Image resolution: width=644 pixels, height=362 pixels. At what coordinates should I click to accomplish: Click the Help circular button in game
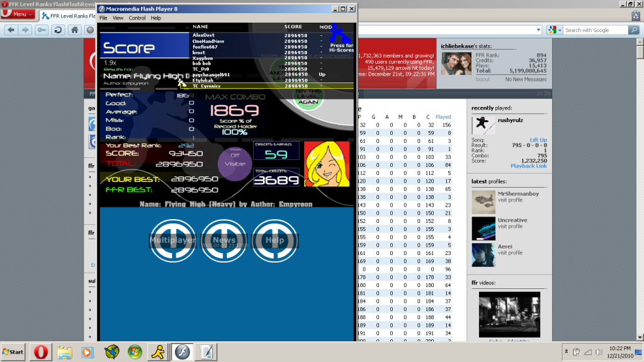click(275, 240)
